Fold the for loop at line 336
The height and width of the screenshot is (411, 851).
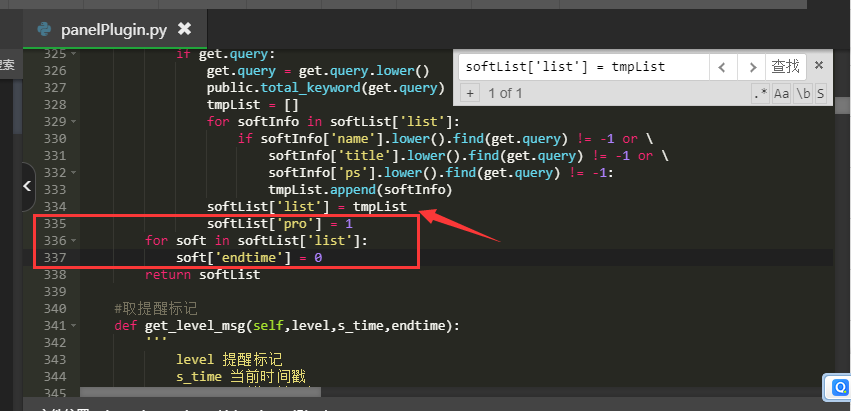(74, 240)
